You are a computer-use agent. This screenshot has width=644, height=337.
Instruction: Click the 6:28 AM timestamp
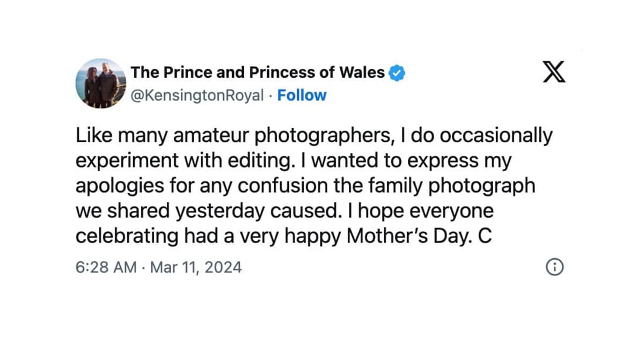tap(106, 267)
